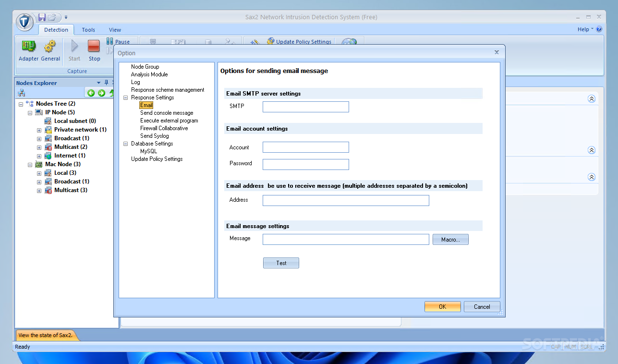Collapse the Nodes Tree (2) node
Viewport: 618px width, 364px height.
click(x=21, y=104)
